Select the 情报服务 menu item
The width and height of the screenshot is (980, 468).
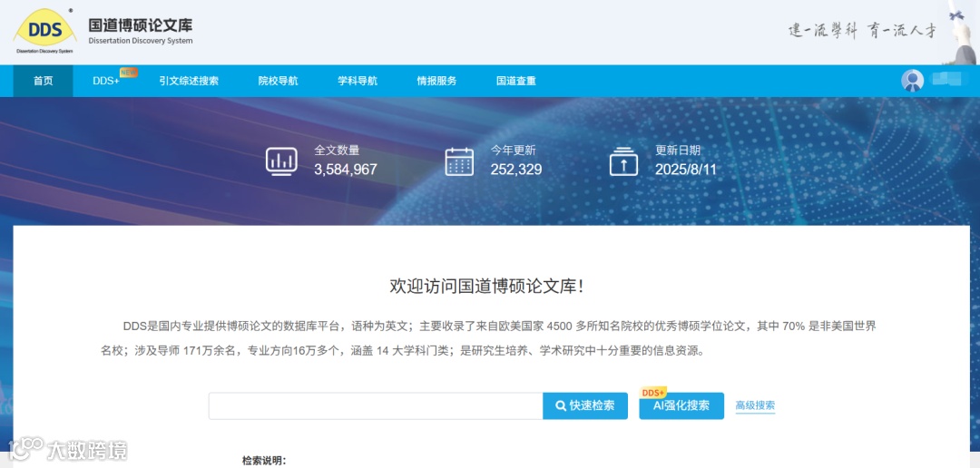(436, 81)
